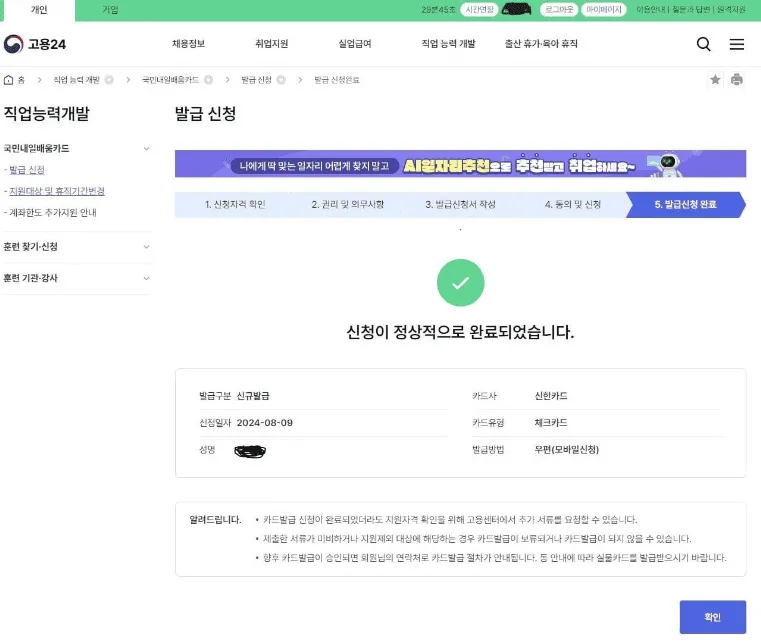
Task: Click the 신규발급 value
Action: pyautogui.click(x=253, y=396)
